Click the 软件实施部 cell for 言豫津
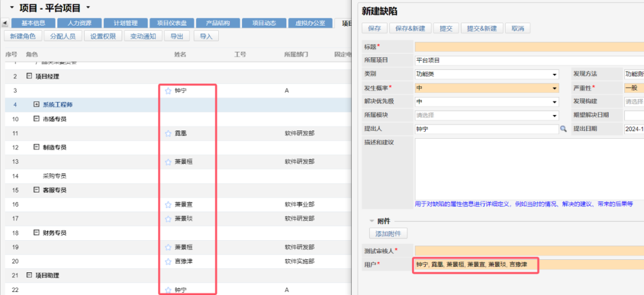The width and height of the screenshot is (644, 295). tap(300, 261)
